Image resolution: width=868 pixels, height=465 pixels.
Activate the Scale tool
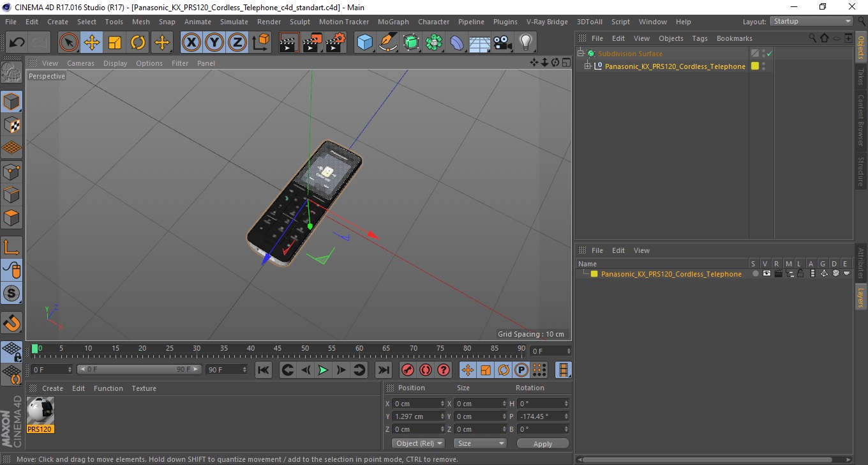[115, 43]
